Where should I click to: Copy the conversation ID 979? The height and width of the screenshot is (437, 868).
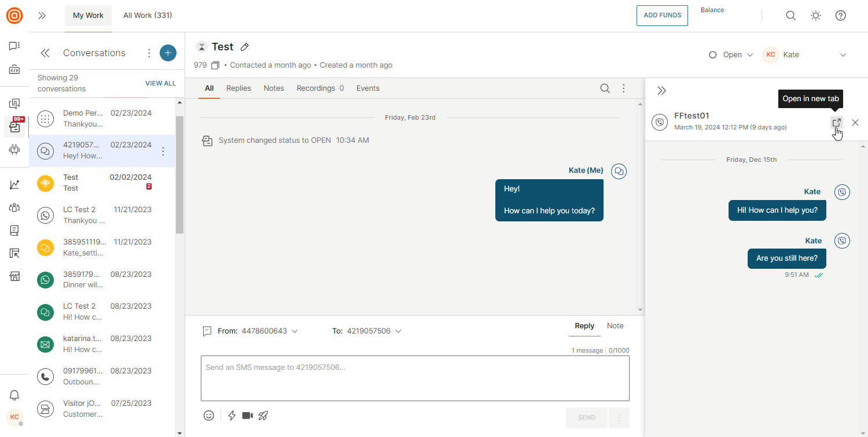215,65
